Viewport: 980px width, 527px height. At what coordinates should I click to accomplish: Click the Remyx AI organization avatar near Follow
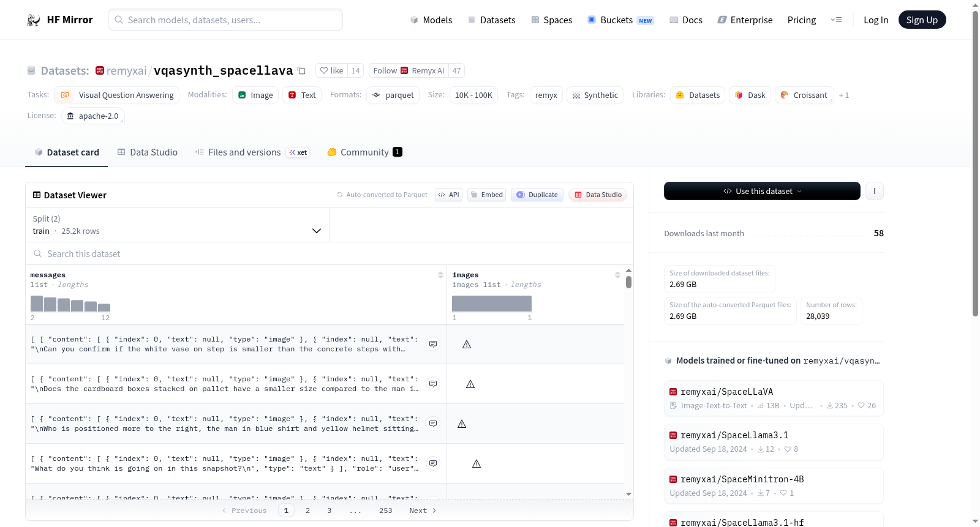tap(404, 70)
